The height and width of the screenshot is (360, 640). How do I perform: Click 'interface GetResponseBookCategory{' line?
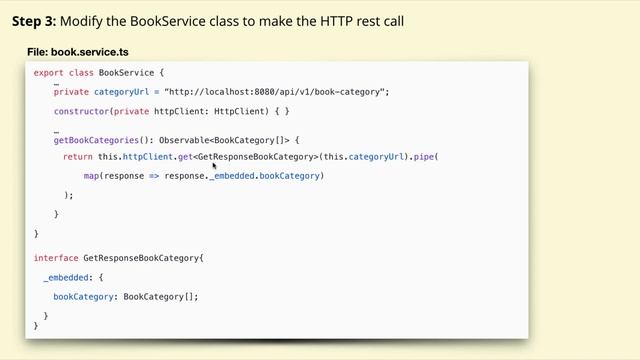(x=118, y=258)
